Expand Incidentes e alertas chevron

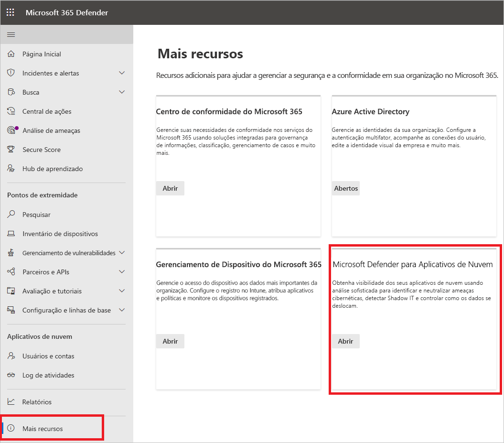[x=122, y=73]
